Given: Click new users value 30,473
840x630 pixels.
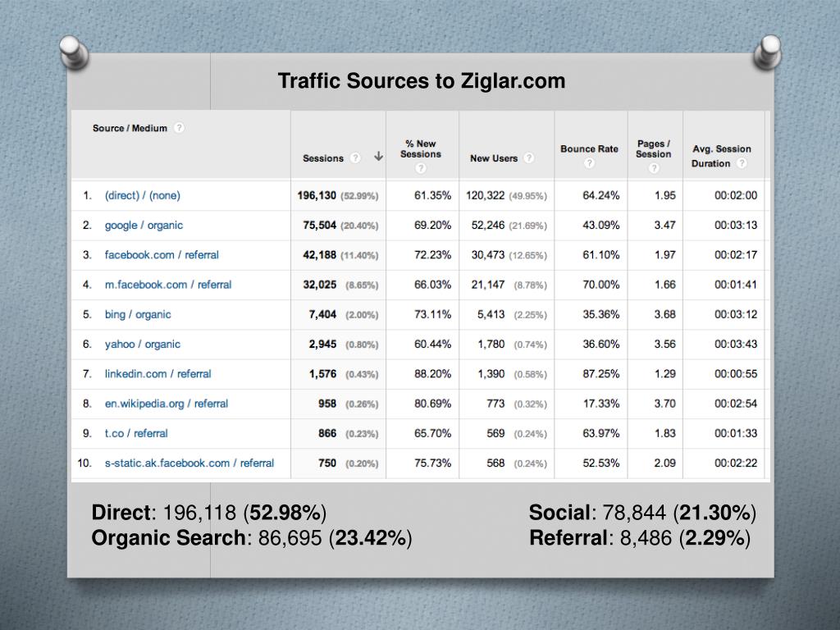Looking at the screenshot, I should tap(488, 255).
